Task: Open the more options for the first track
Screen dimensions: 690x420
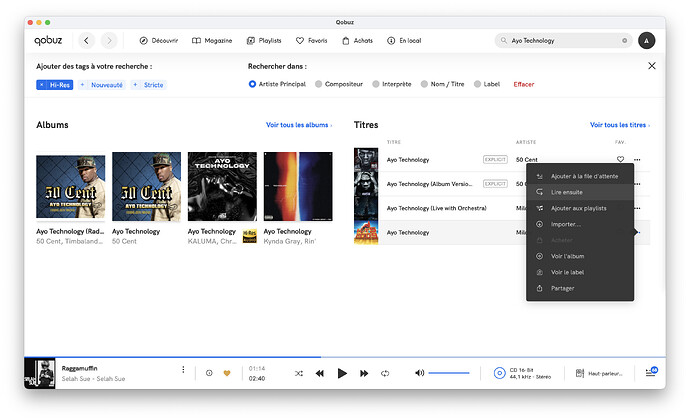Action: [637, 159]
